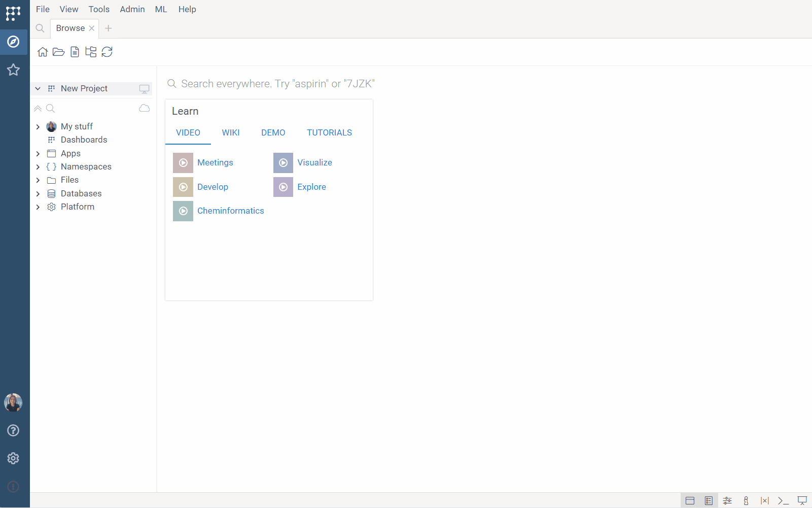812x508 pixels.
Task: Toggle the presentation mode icon beside New Project
Action: point(145,89)
